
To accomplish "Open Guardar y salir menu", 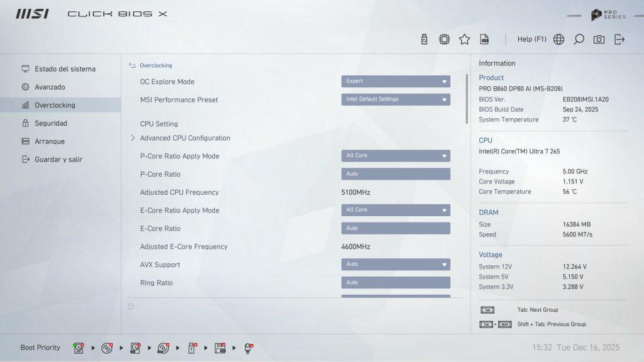I will click(60, 159).
